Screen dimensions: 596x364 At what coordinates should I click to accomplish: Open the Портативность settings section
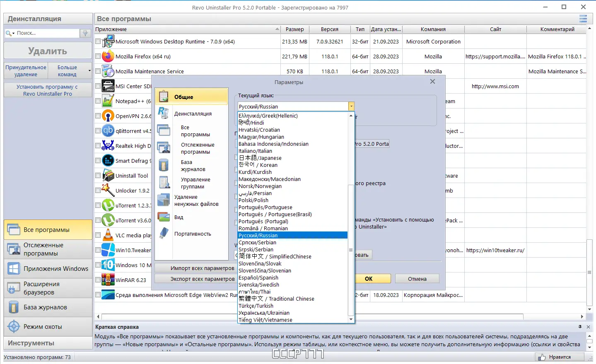(192, 234)
